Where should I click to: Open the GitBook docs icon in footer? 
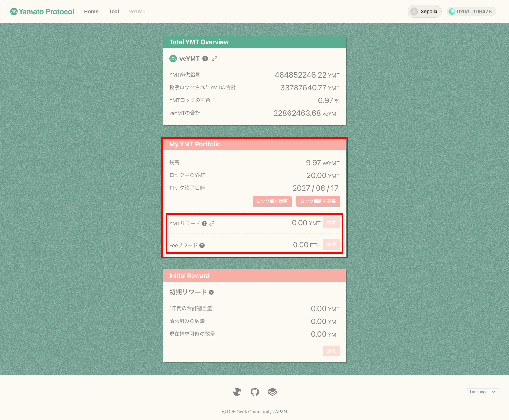[x=272, y=392]
